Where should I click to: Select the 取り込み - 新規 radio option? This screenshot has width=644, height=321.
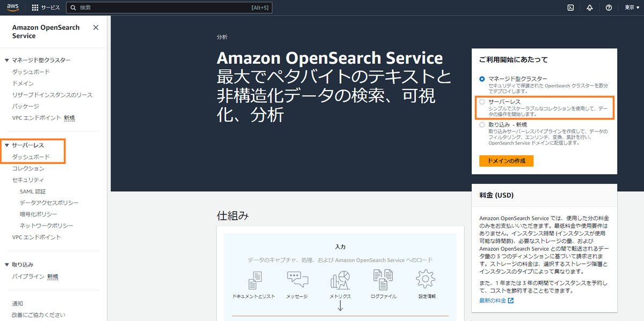pos(482,124)
